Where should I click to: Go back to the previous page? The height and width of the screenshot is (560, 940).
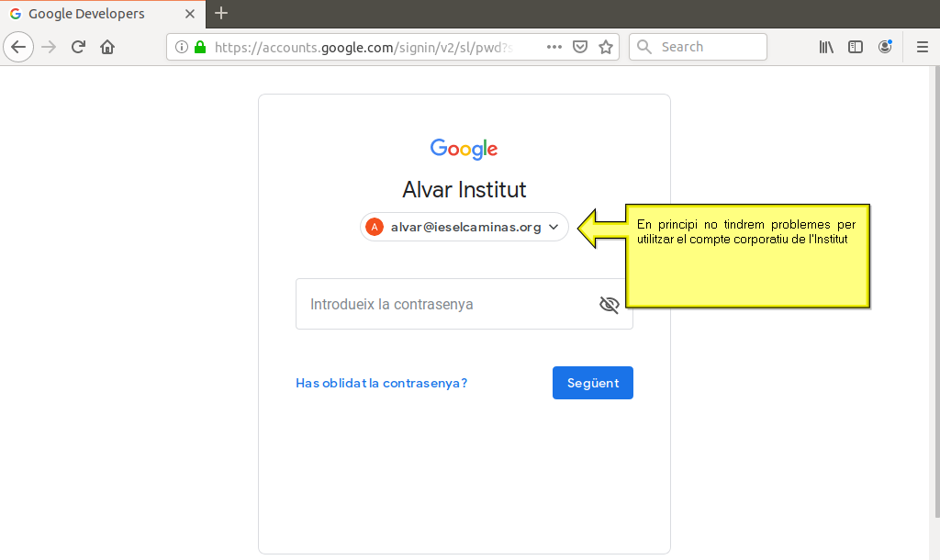tap(18, 47)
